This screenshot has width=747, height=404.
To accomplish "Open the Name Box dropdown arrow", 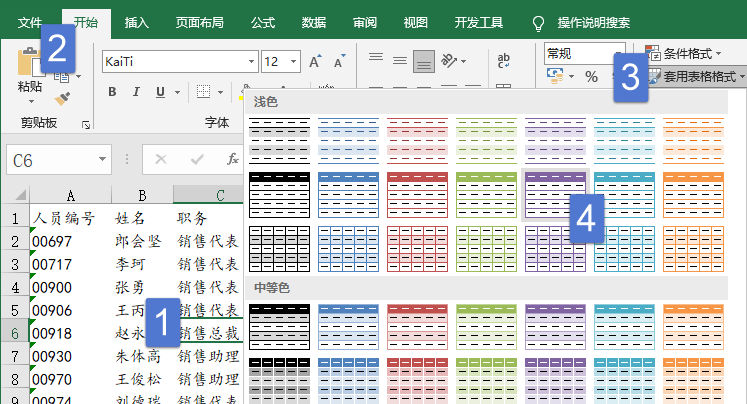I will 102,159.
